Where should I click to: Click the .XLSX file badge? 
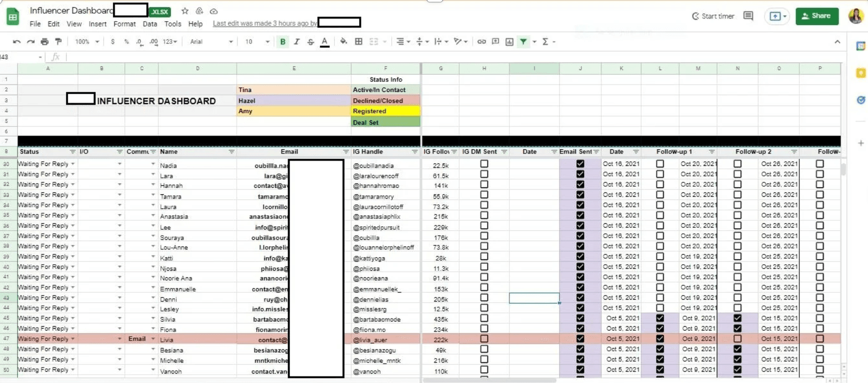(x=159, y=12)
